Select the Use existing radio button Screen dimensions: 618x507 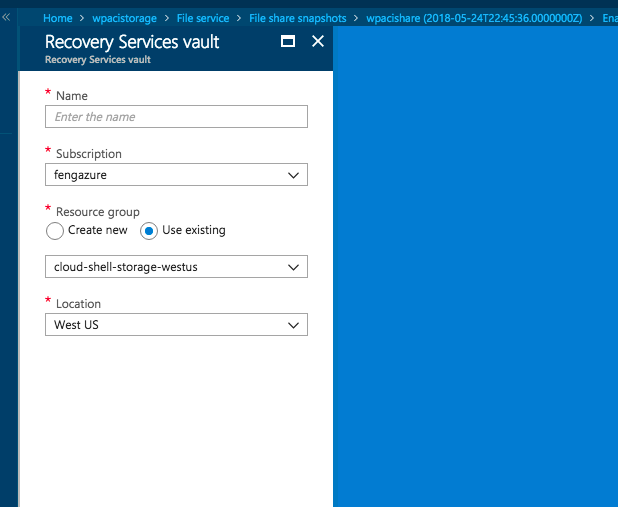149,231
